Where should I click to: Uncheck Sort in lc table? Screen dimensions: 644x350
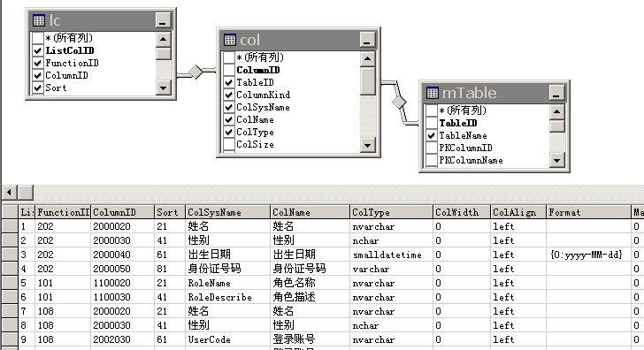(x=38, y=87)
